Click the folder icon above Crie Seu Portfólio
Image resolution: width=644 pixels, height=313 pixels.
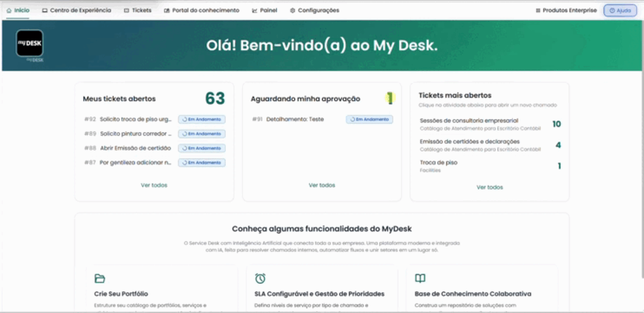tap(99, 278)
